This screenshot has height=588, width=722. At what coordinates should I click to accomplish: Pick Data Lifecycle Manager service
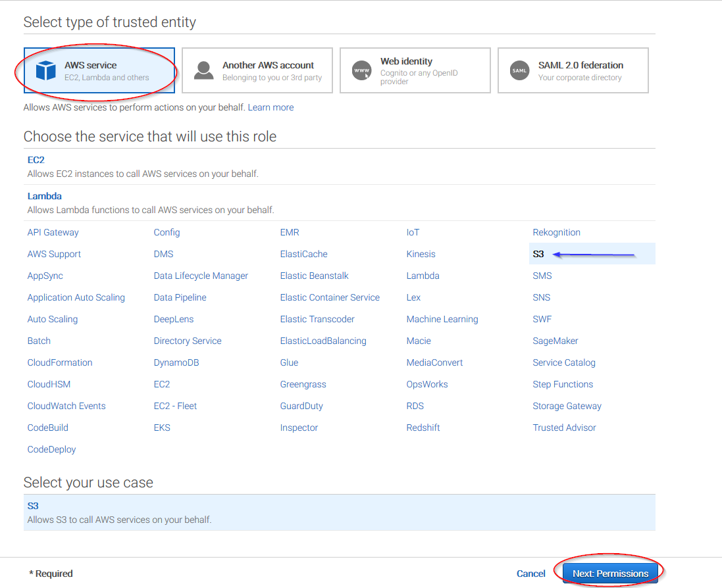(201, 276)
